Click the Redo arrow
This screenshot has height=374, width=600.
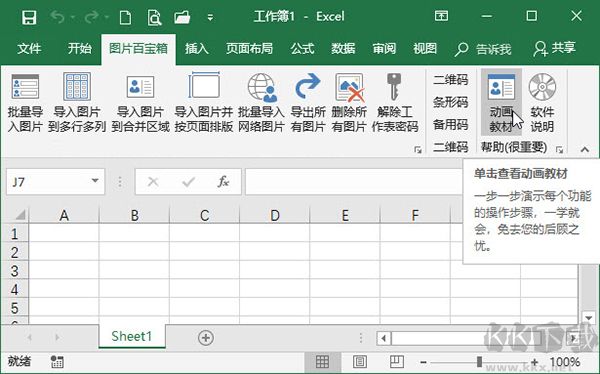coord(92,17)
